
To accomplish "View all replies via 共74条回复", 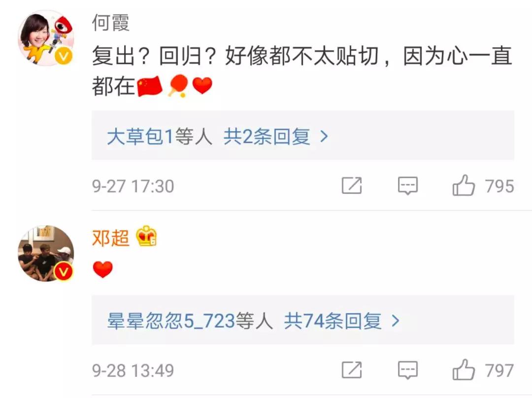I will pyautogui.click(x=333, y=321).
